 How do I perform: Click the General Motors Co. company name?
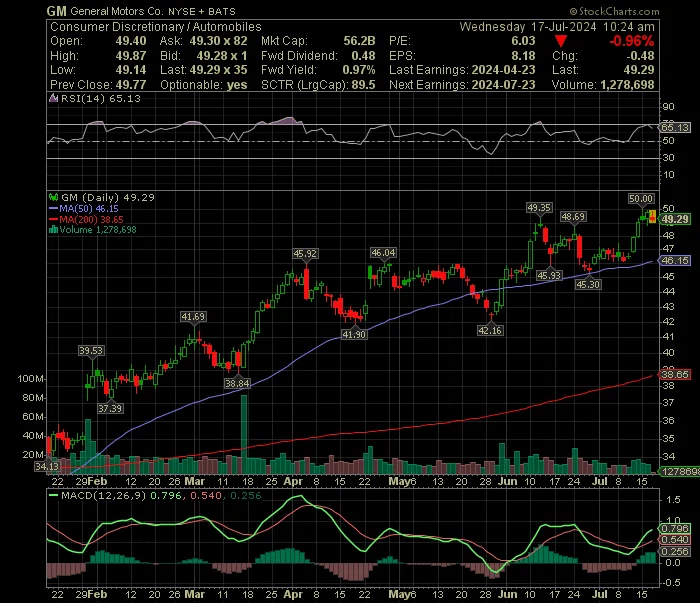(116, 11)
